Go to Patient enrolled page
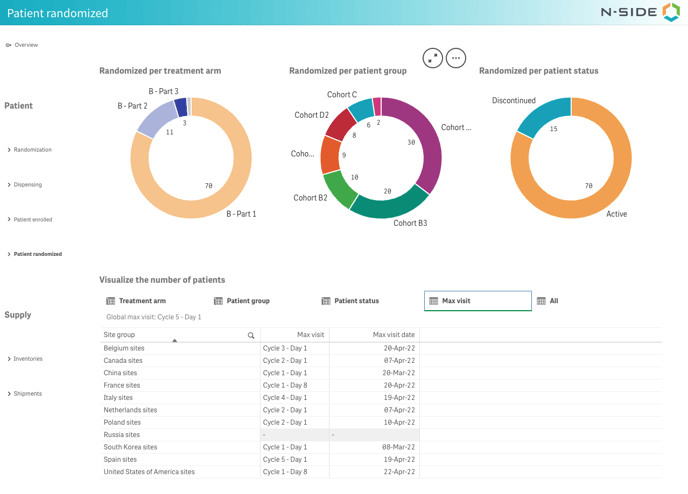Image resolution: width=688 pixels, height=494 pixels. pos(33,220)
